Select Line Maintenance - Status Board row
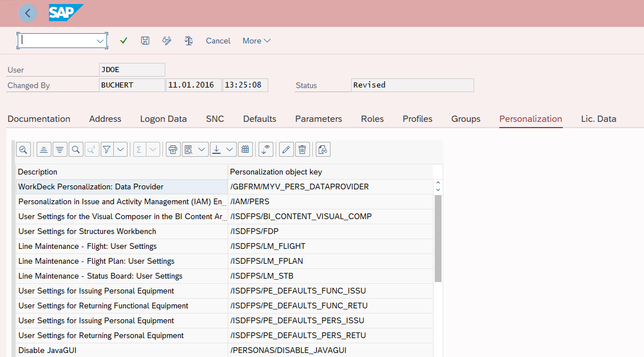Image resolution: width=644 pixels, height=357 pixels. 122,276
